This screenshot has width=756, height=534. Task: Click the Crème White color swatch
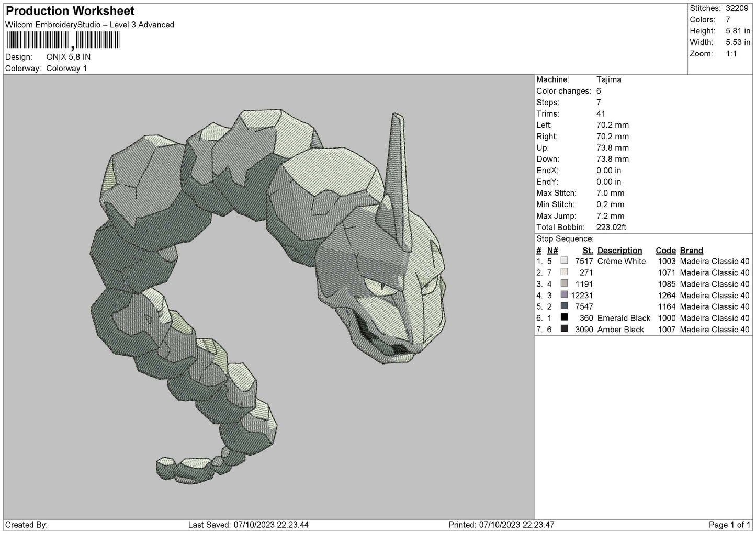tap(564, 261)
